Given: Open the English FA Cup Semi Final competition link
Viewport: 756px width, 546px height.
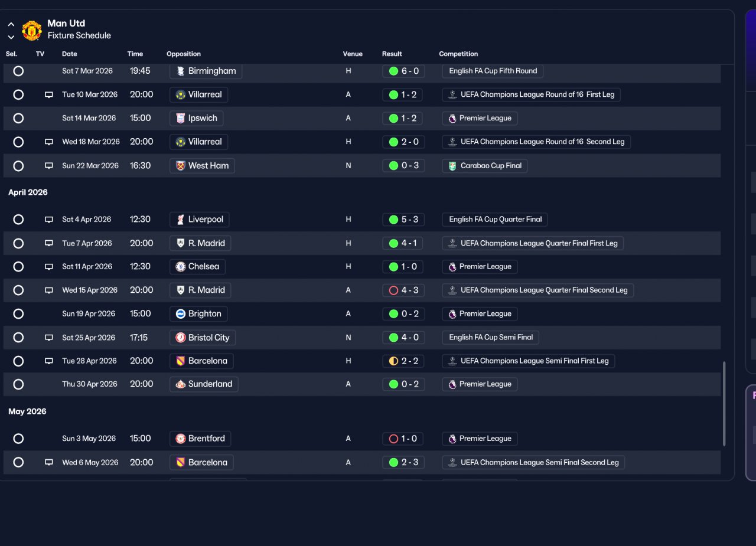Looking at the screenshot, I should coord(491,338).
